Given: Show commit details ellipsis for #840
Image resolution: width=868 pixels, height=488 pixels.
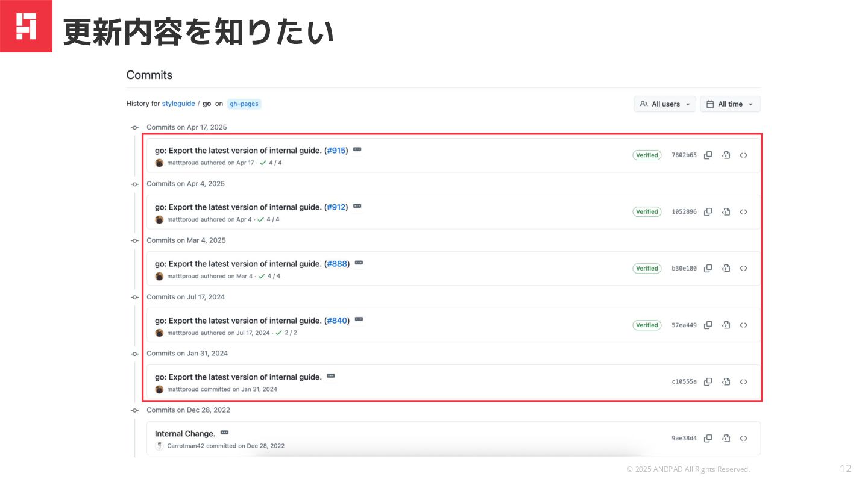Looking at the screenshot, I should tap(359, 319).
